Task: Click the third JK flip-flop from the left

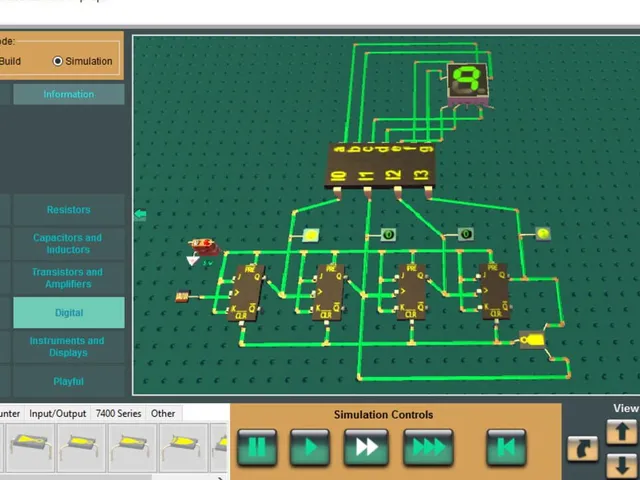Action: tap(412, 292)
